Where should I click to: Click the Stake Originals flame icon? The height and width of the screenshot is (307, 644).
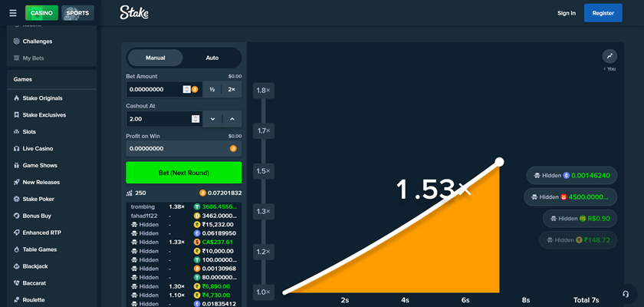tap(16, 98)
